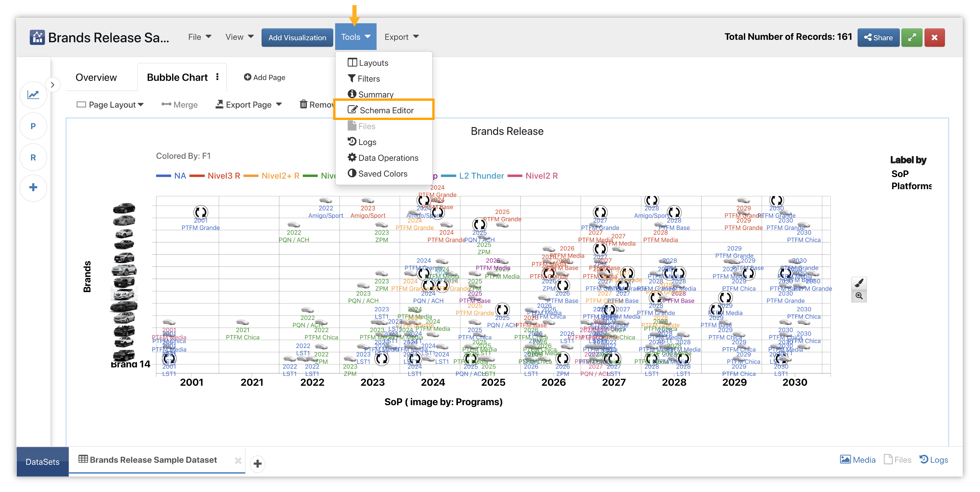
Task: Select Data Operations in Tools menu
Action: coord(383,158)
